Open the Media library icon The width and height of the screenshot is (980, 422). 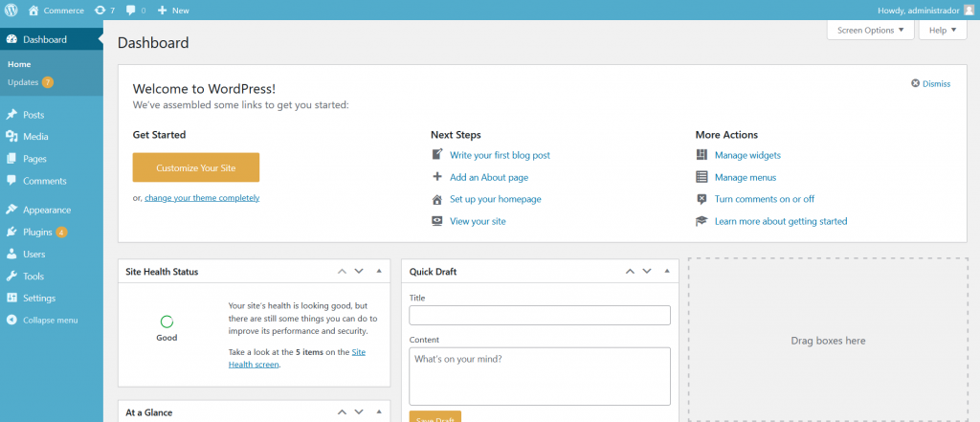pyautogui.click(x=11, y=137)
